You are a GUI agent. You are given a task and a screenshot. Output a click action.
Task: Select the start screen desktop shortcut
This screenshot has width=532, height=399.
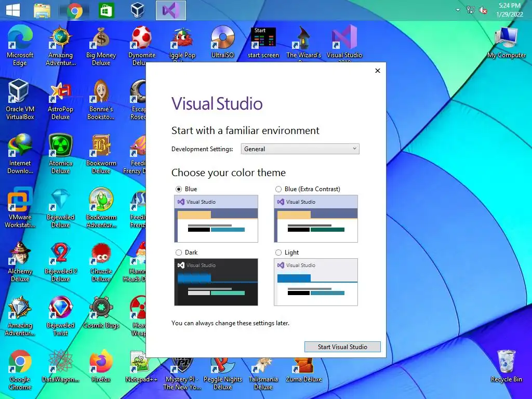(x=263, y=42)
